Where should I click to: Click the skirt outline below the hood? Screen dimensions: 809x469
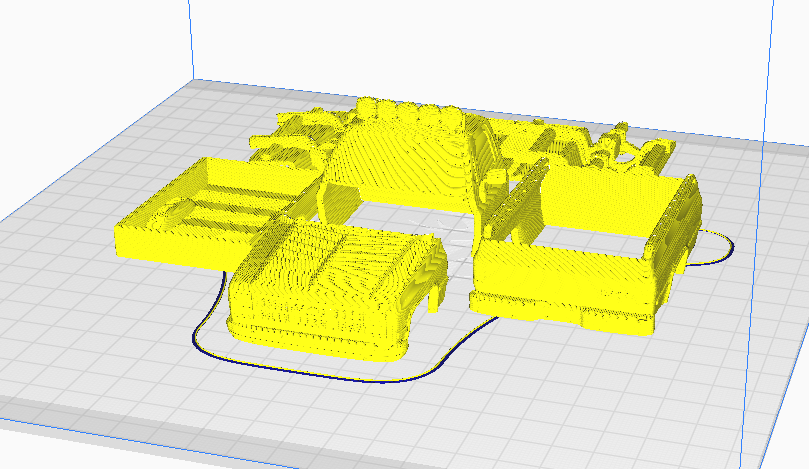coord(300,368)
